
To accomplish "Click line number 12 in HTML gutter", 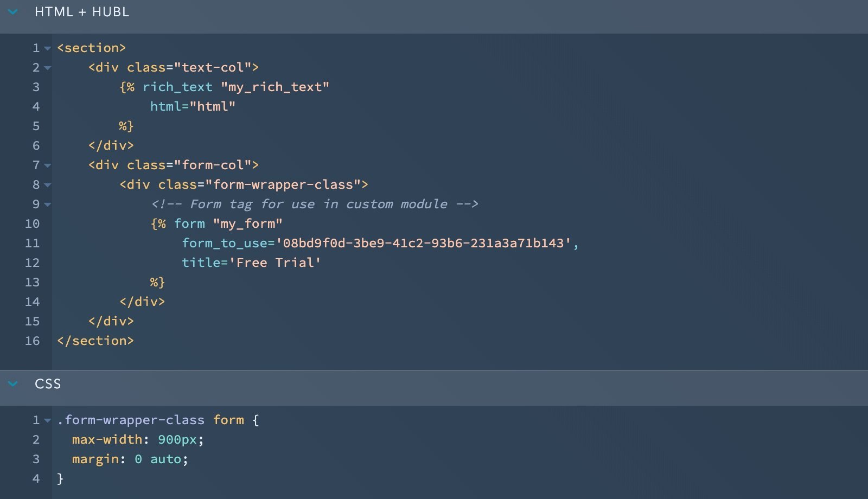I will pos(33,263).
